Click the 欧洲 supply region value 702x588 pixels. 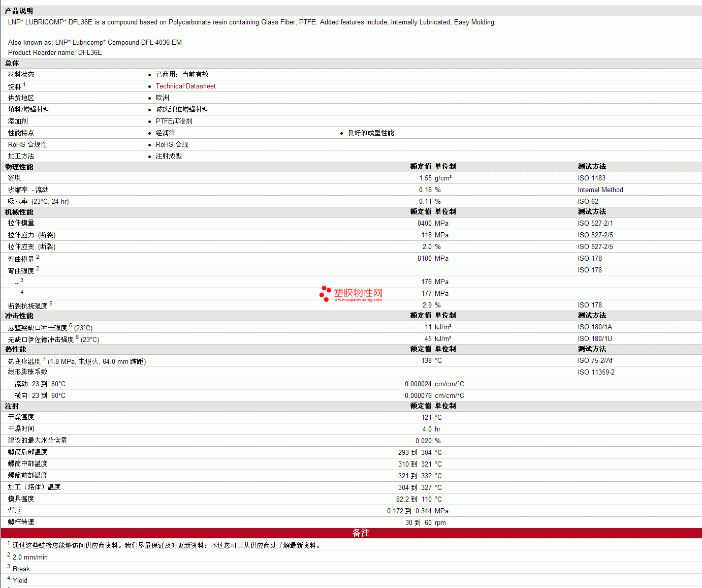[163, 98]
